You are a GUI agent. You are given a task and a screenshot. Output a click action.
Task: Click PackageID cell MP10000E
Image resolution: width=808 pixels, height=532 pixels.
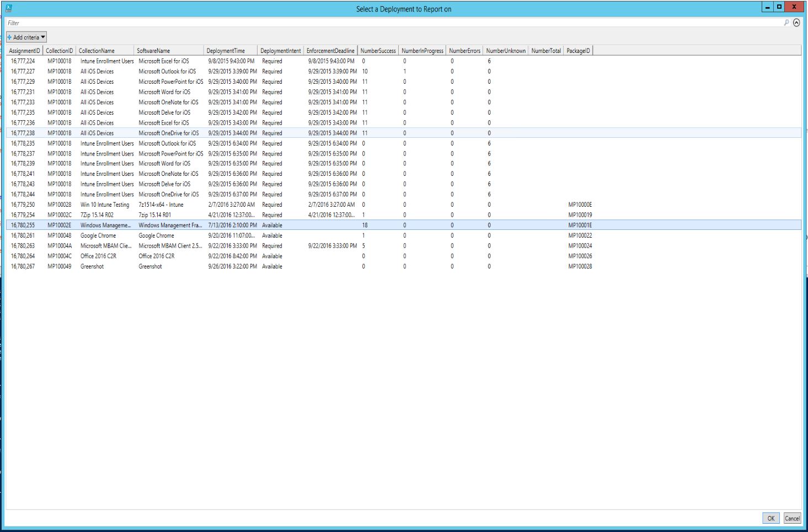point(580,205)
